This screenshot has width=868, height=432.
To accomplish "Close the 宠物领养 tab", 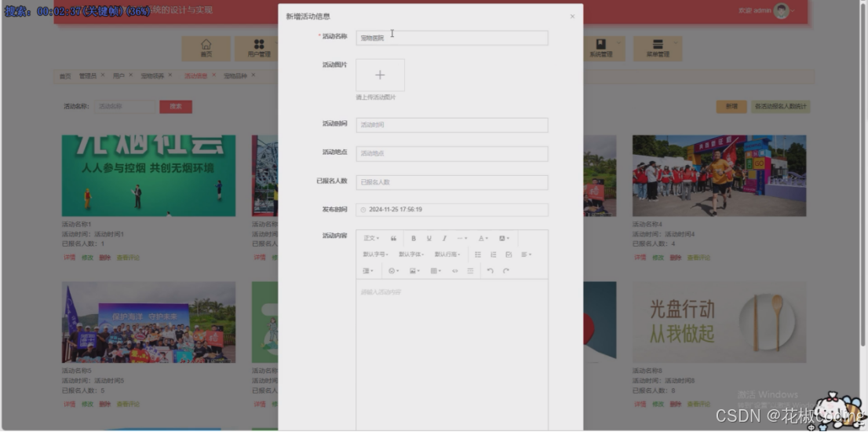I will coord(170,75).
